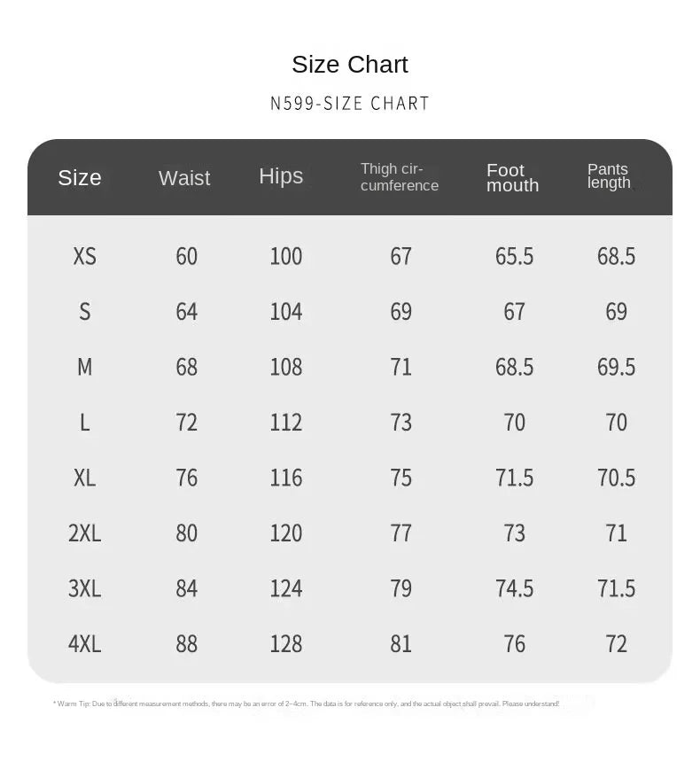Click the Size Chart title
Screen dimensions: 700x762
click(x=350, y=65)
